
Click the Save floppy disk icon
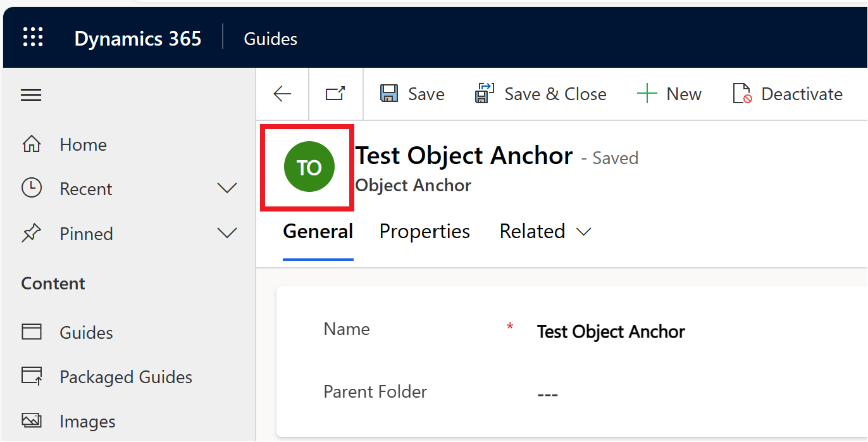click(388, 94)
